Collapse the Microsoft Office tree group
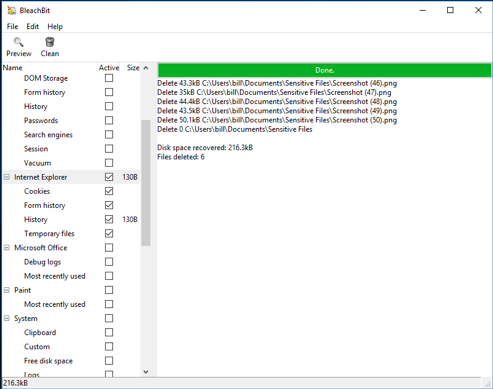Viewport: 493px width, 389px height. pos(7,248)
